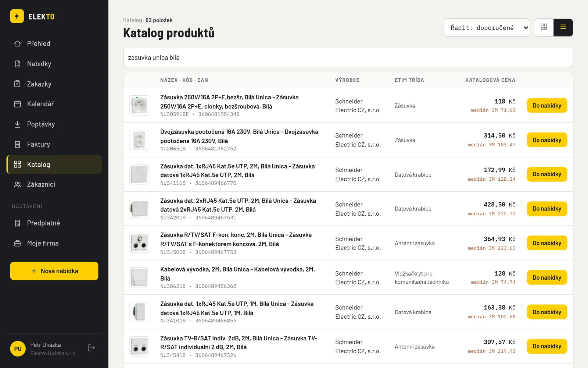Open the Řadit: doporučené sort dropdown
The height and width of the screenshot is (368, 588).
tap(487, 28)
